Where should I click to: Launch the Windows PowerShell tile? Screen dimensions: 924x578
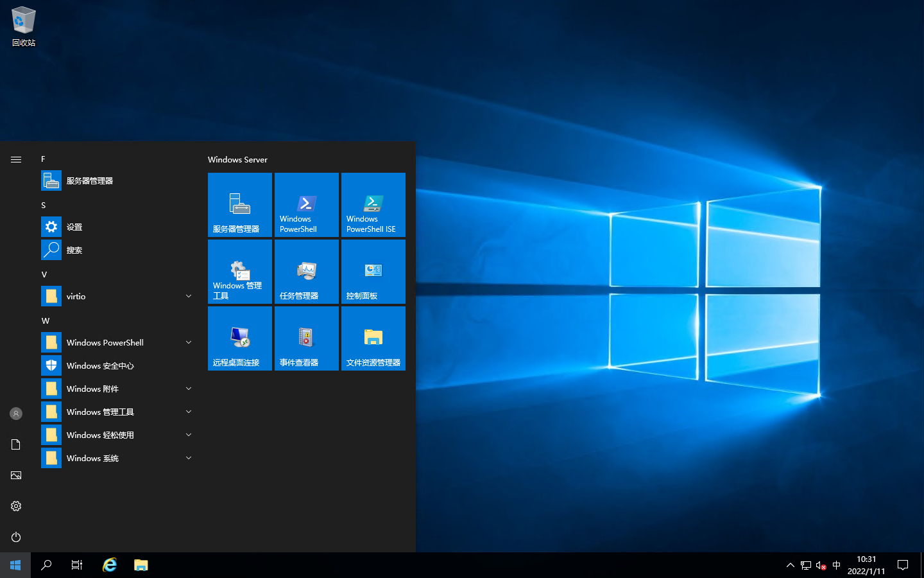pos(307,205)
